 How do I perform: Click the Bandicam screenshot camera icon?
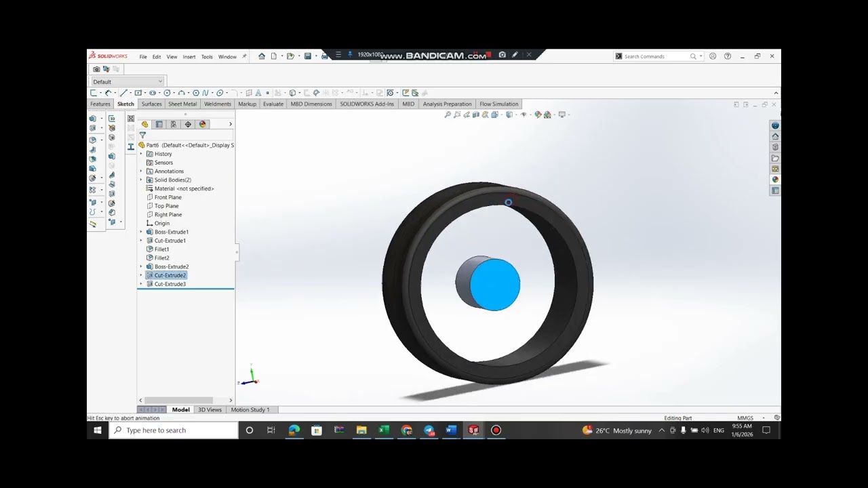502,55
